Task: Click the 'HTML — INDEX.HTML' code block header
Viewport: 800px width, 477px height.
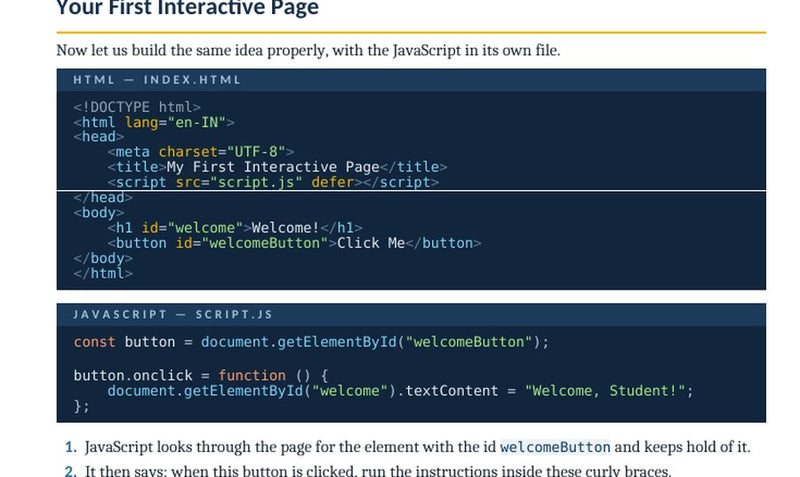Action: pyautogui.click(x=411, y=80)
